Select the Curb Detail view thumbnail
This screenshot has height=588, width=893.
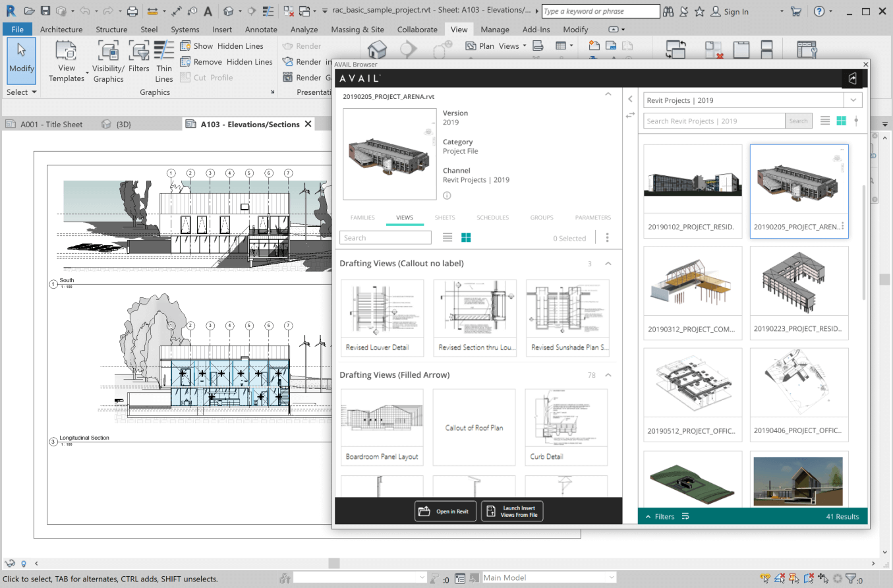tap(567, 427)
